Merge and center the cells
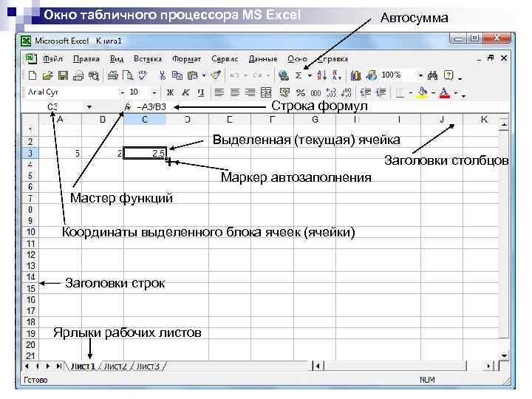 266,92
